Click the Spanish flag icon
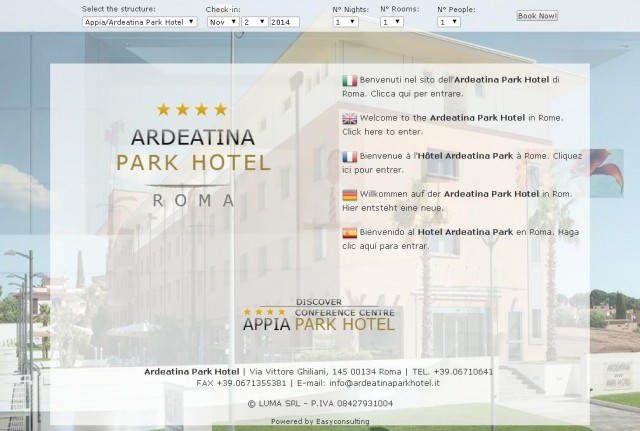 [350, 233]
